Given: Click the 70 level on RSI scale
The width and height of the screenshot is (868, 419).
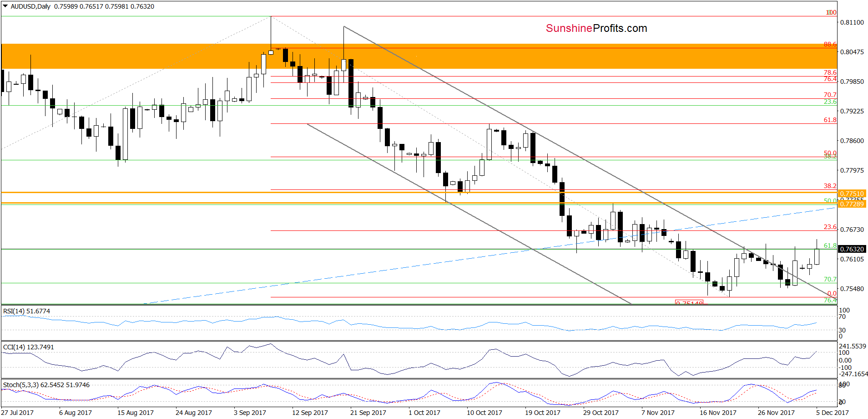Looking at the screenshot, I should pyautogui.click(x=842, y=317).
